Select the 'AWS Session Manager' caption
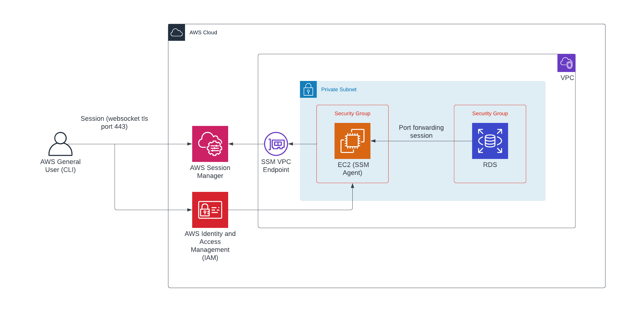The width and height of the screenshot is (644, 325). (x=210, y=172)
